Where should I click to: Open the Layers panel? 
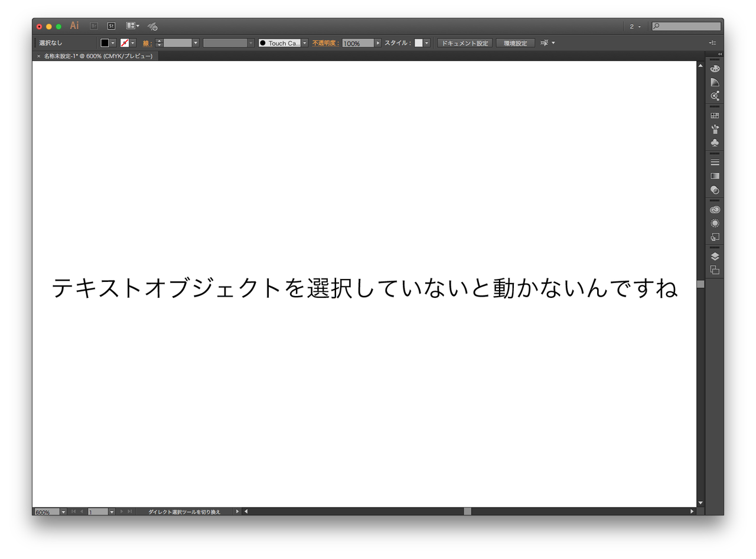pyautogui.click(x=715, y=256)
